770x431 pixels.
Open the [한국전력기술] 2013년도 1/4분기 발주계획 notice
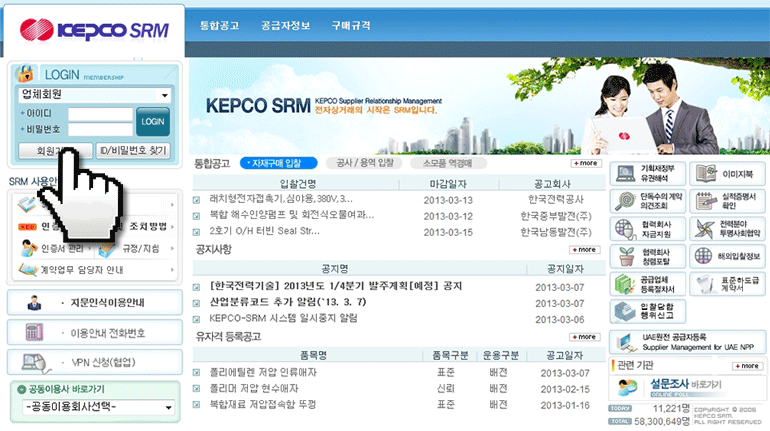[336, 286]
